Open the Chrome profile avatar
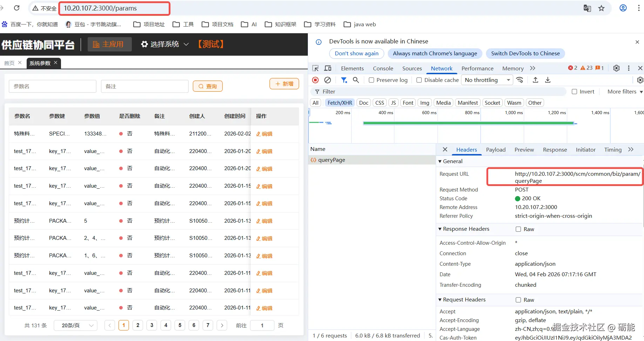 [623, 8]
